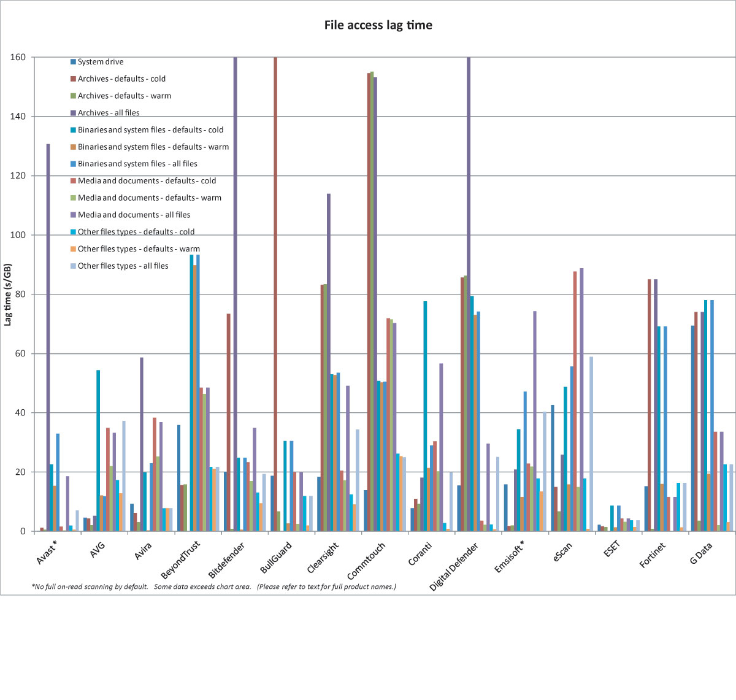Click the Fortinet axis label

pyautogui.click(x=652, y=555)
